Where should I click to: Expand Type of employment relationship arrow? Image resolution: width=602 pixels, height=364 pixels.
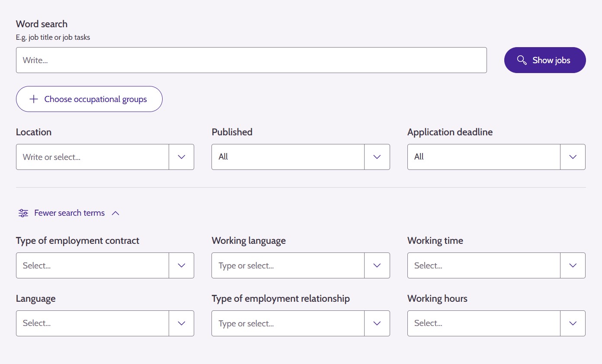click(377, 323)
